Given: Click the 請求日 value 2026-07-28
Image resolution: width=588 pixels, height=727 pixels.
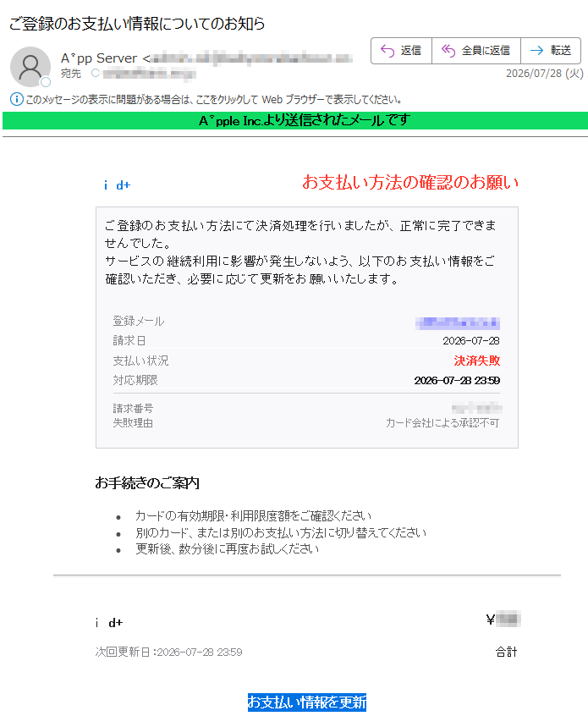Looking at the screenshot, I should pos(470,341).
